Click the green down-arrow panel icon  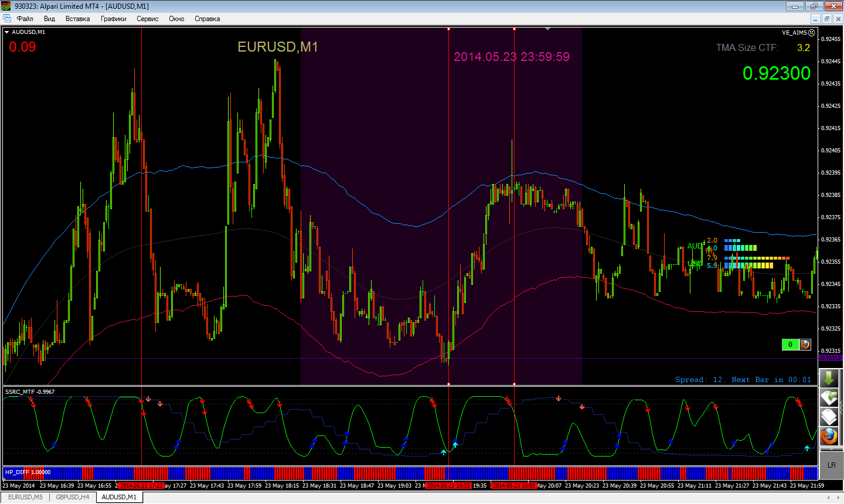click(x=829, y=379)
